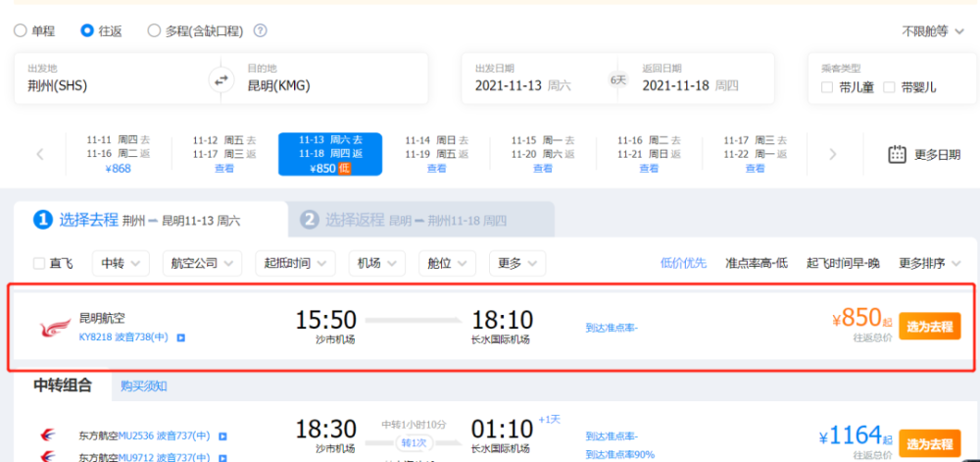This screenshot has width=980, height=462.
Task: Click the help icon next to 多程(含缺口程)
Action: click(x=260, y=30)
